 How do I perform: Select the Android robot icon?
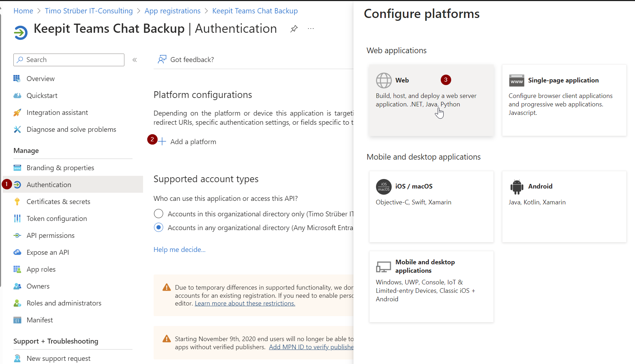point(516,187)
